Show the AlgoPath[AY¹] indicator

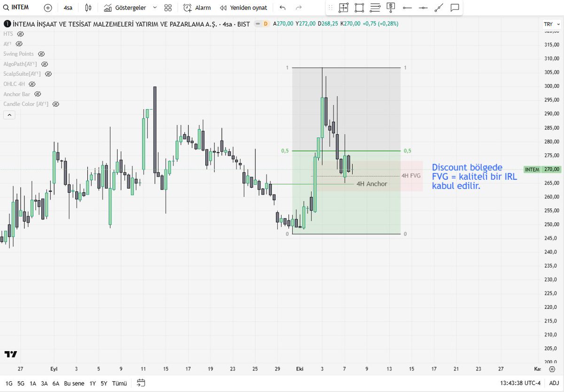[x=45, y=64]
